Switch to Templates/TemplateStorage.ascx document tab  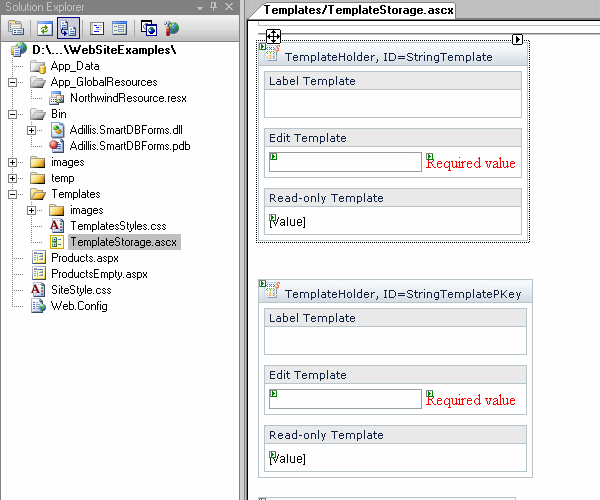pos(358,10)
